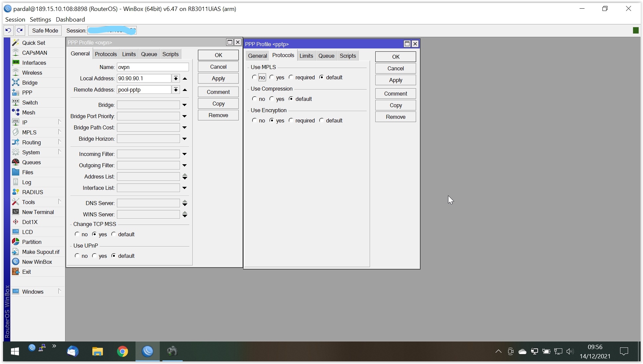Open the Settings menu

(40, 19)
